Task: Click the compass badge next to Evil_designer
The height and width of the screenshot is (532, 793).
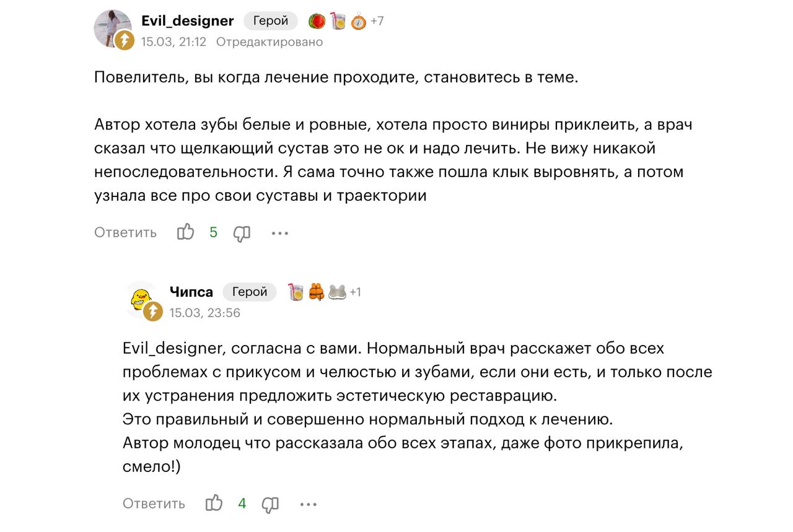Action: 359,22
